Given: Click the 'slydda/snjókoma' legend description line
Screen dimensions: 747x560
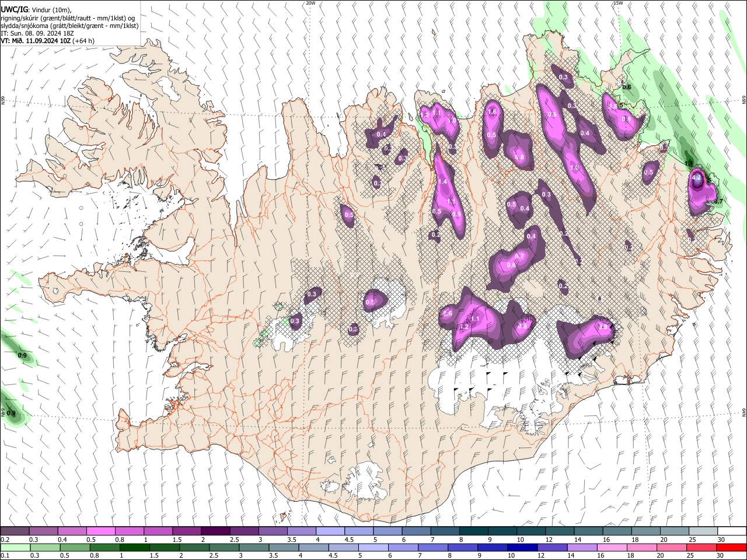Looking at the screenshot, I should click(x=70, y=26).
